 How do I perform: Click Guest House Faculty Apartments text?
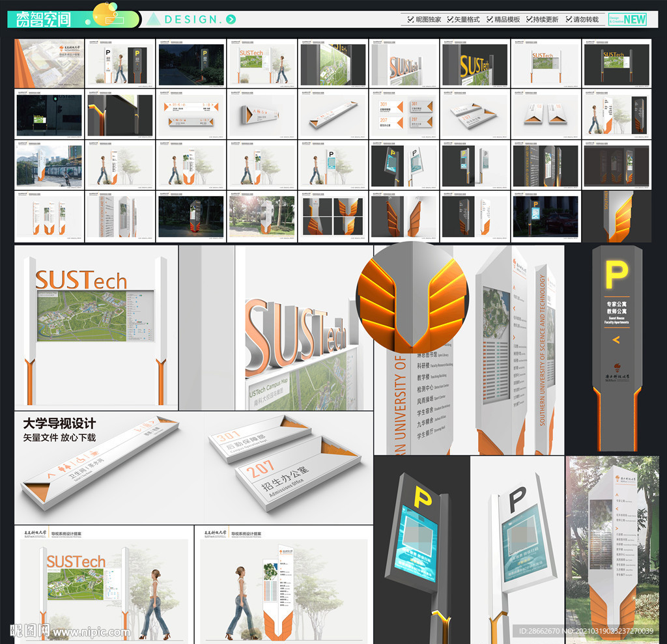[x=616, y=320]
